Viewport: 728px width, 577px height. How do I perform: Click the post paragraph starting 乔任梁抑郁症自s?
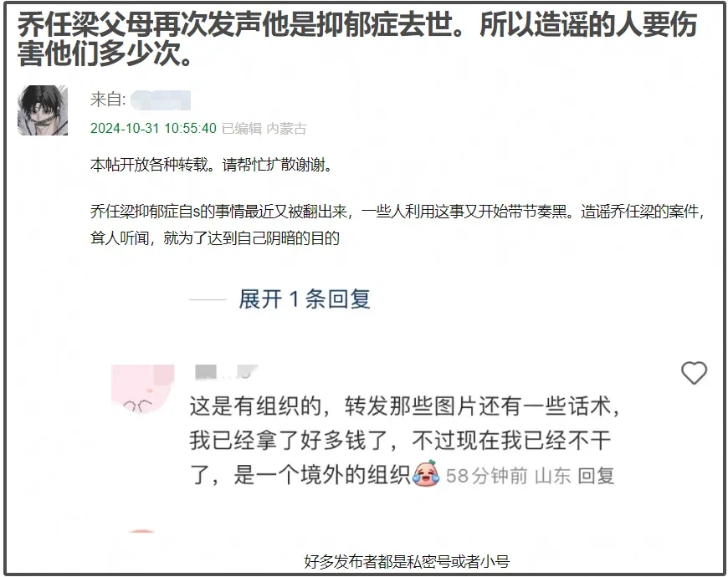397,225
